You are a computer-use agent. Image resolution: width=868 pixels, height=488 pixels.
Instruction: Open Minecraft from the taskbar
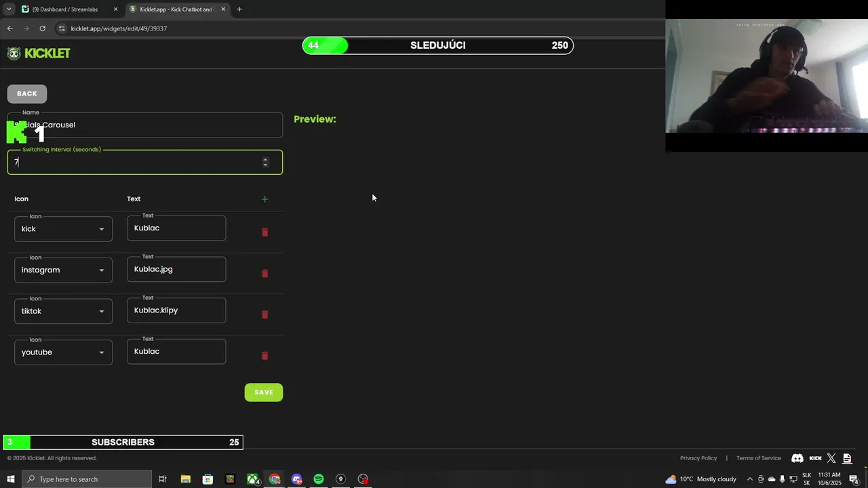230,479
